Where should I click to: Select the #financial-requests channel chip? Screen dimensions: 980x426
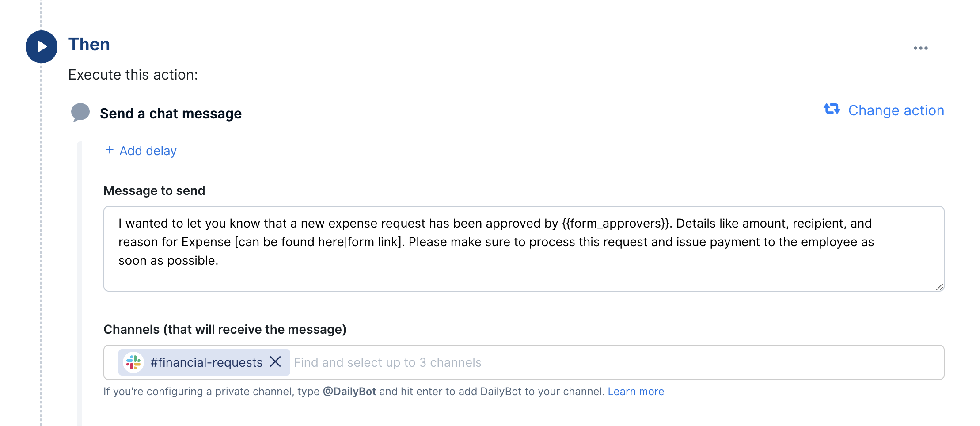pyautogui.click(x=204, y=362)
